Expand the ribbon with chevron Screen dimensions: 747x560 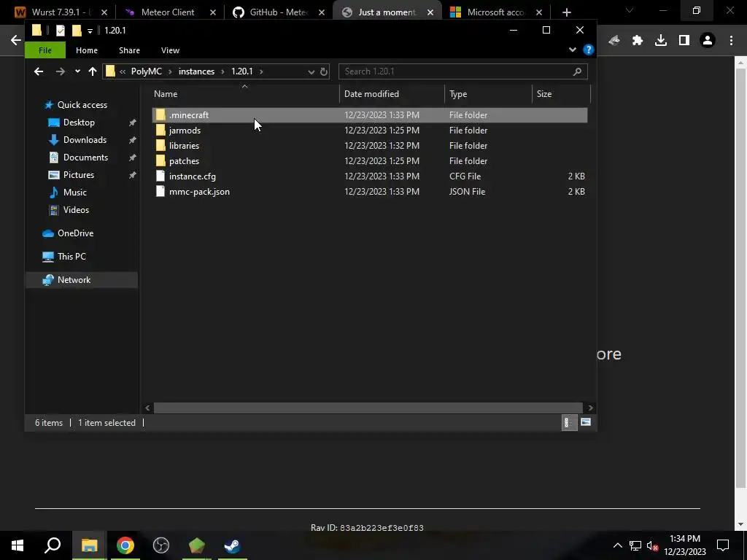(572, 50)
